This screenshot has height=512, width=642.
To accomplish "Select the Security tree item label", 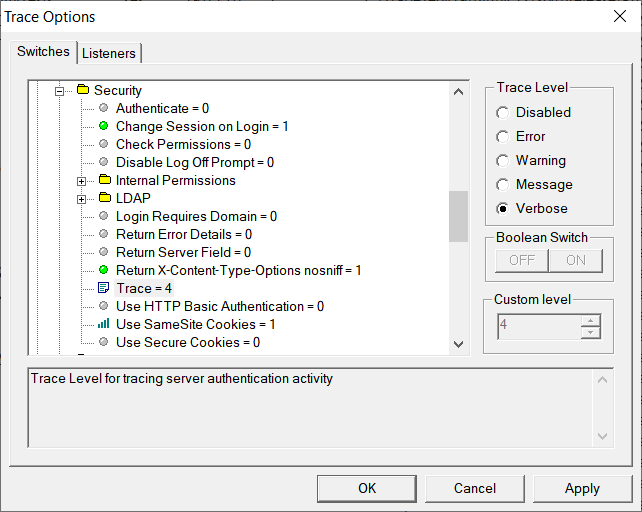I will click(118, 90).
